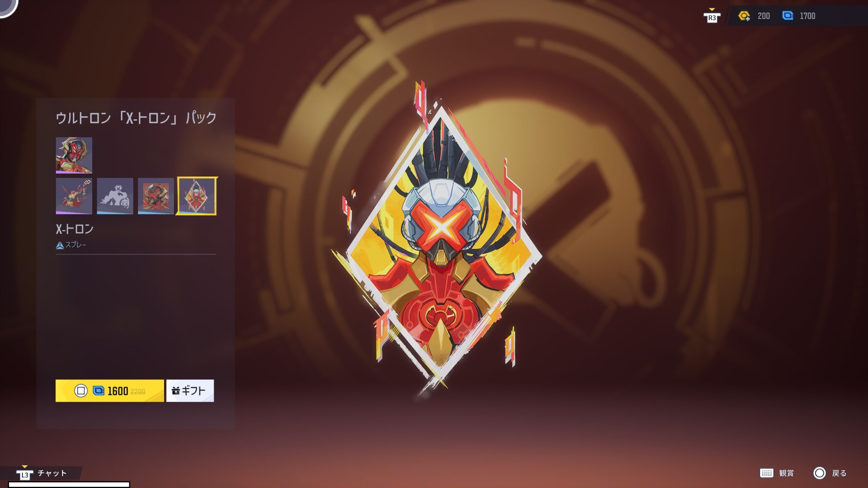Click the gift box icon
This screenshot has width=868, height=488.
[176, 391]
